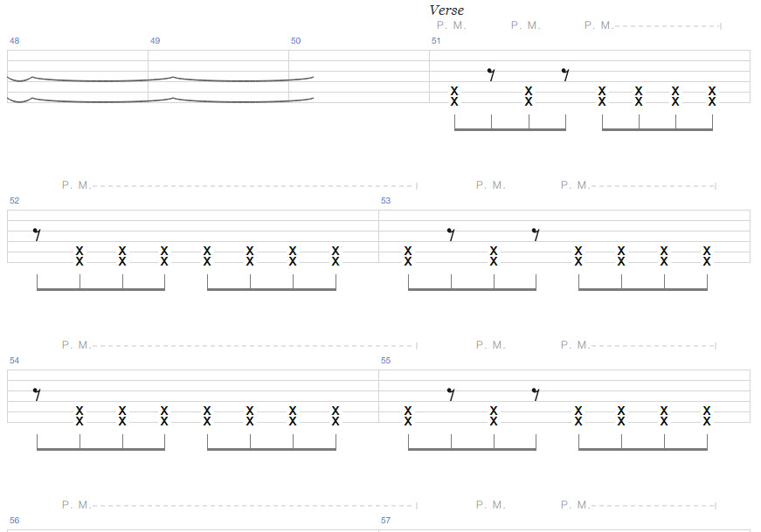Select measure number 49
This screenshot has height=532, width=761.
tap(155, 41)
